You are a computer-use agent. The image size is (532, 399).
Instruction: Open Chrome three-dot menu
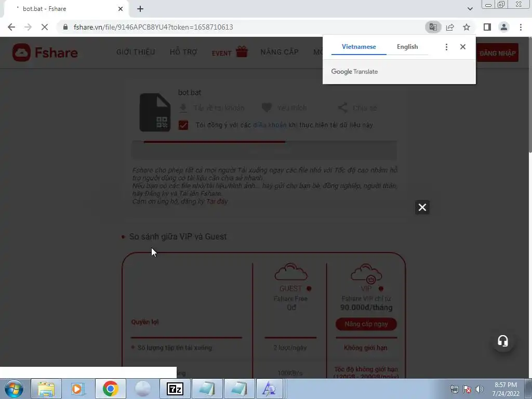(x=521, y=27)
